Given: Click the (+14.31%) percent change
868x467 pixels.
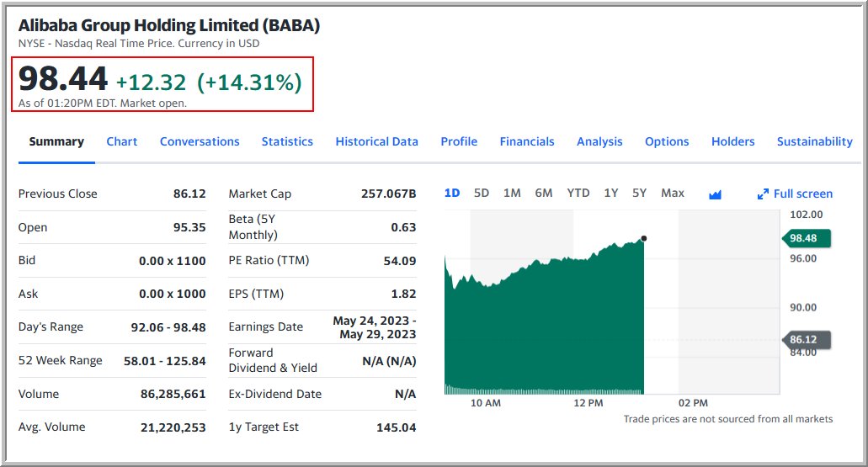Looking at the screenshot, I should click(250, 82).
